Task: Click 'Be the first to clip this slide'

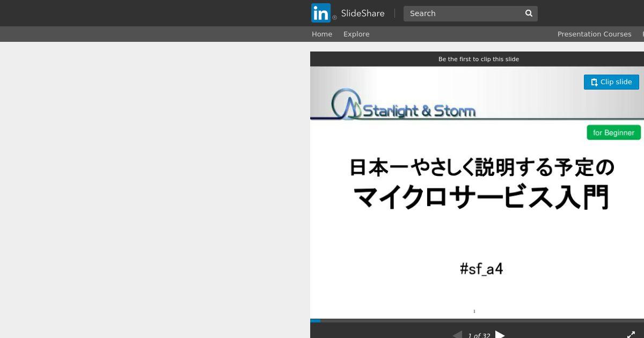Action: 479,59
